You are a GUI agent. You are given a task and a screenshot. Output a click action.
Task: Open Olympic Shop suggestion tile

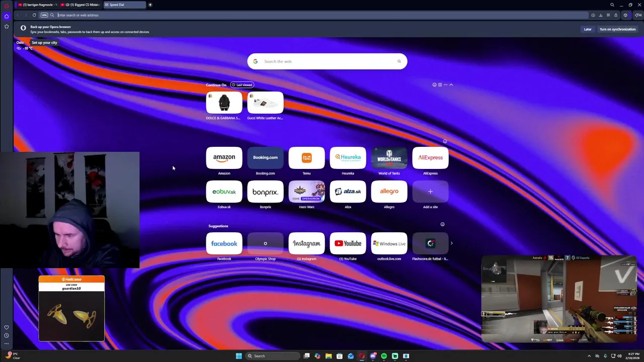(x=265, y=243)
